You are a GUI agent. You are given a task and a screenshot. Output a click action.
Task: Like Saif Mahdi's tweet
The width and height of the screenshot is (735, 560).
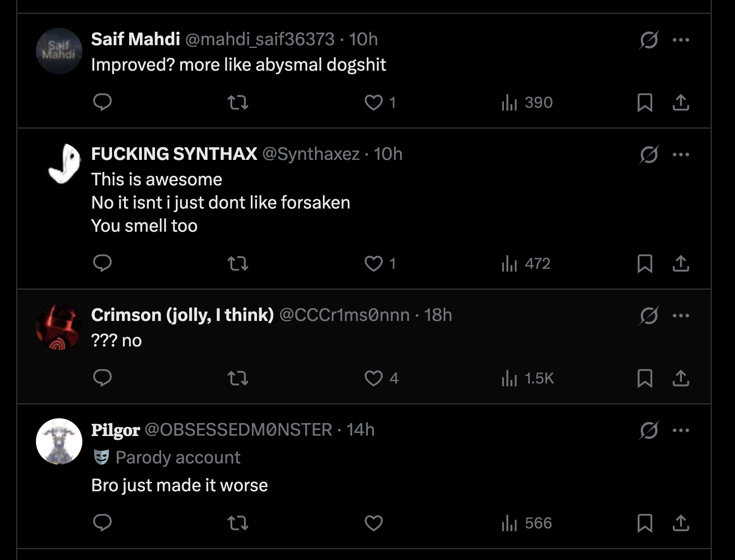tap(374, 103)
